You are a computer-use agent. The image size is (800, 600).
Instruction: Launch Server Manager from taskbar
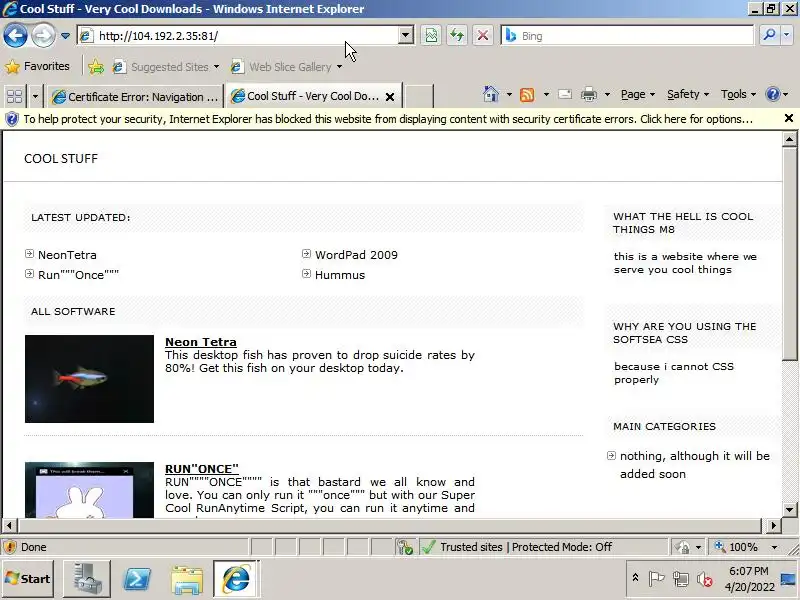[86, 579]
